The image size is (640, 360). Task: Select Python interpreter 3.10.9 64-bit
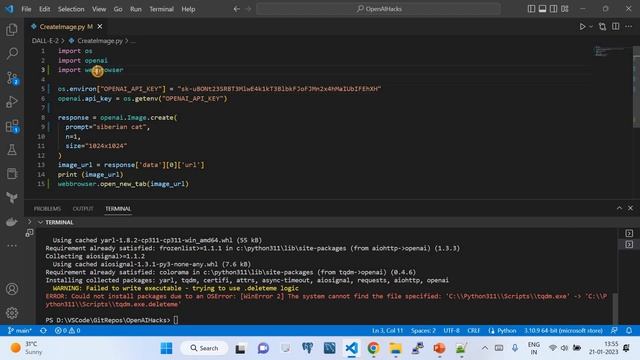(563, 331)
